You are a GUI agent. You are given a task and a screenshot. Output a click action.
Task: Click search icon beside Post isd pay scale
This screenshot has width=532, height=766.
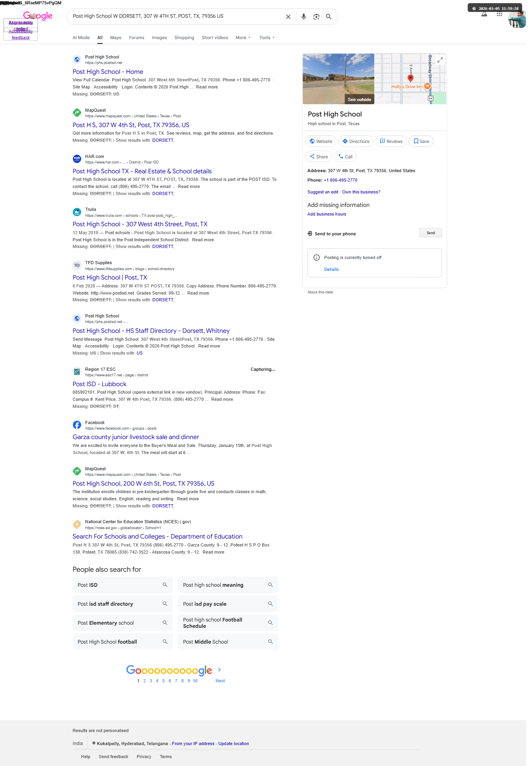(x=270, y=604)
